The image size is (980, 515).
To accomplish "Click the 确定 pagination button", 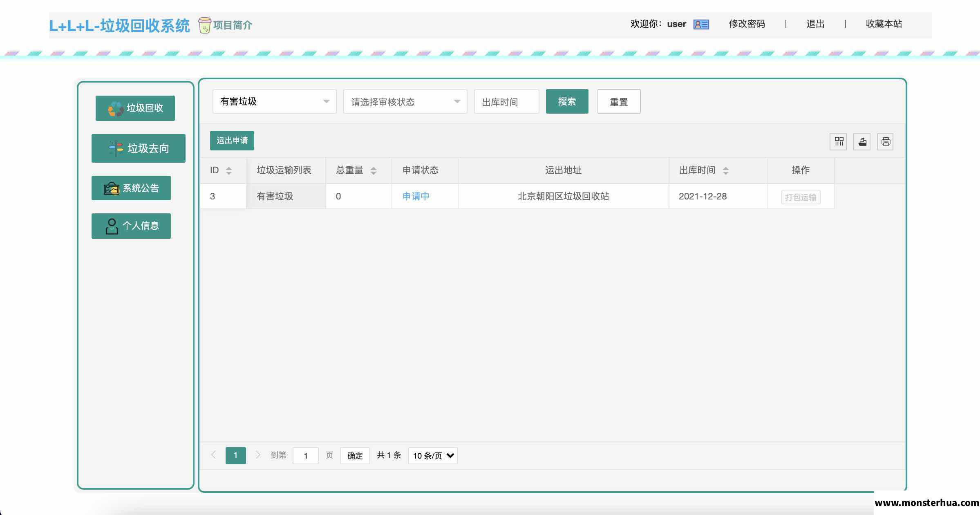I will pos(355,456).
